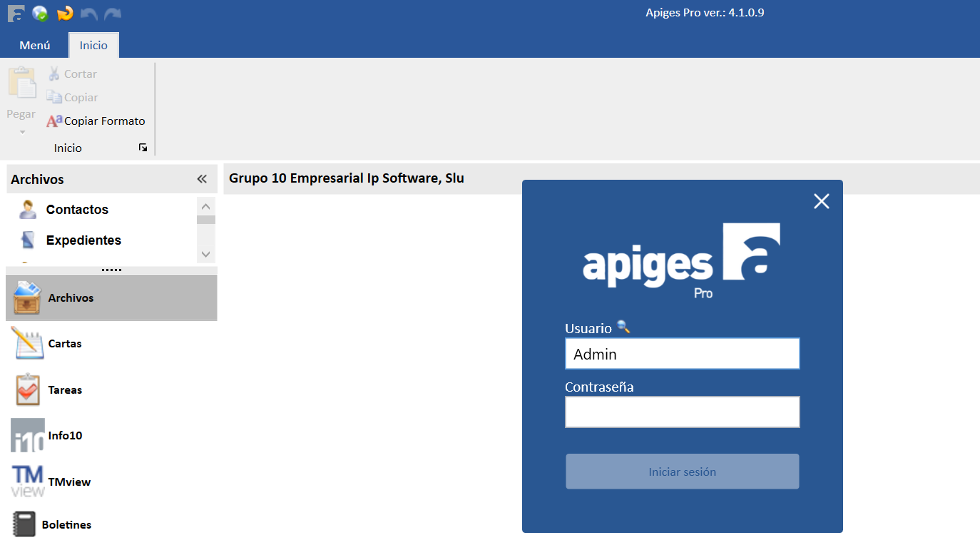The image size is (980, 550).
Task: Collapse the Archivos side panel
Action: point(202,179)
